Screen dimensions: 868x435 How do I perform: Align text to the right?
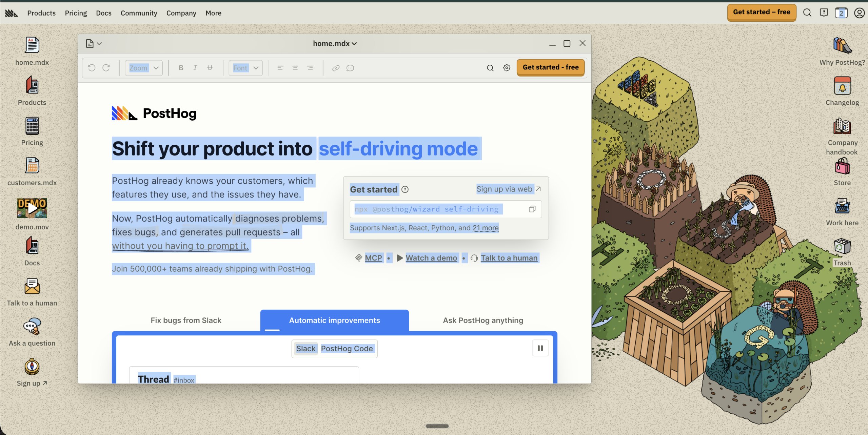(310, 68)
